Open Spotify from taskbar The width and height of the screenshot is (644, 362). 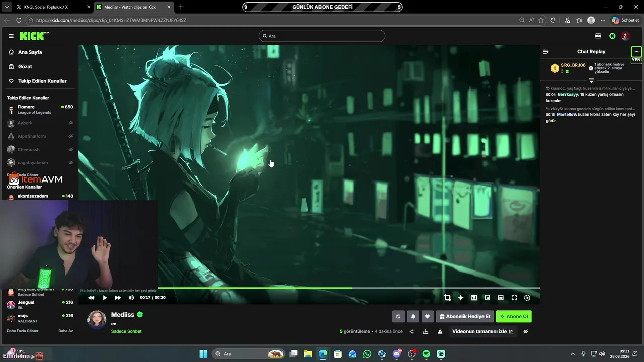click(426, 354)
